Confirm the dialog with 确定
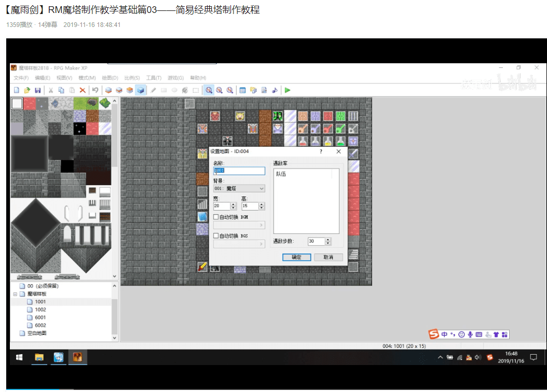This screenshot has width=547, height=392. [296, 257]
